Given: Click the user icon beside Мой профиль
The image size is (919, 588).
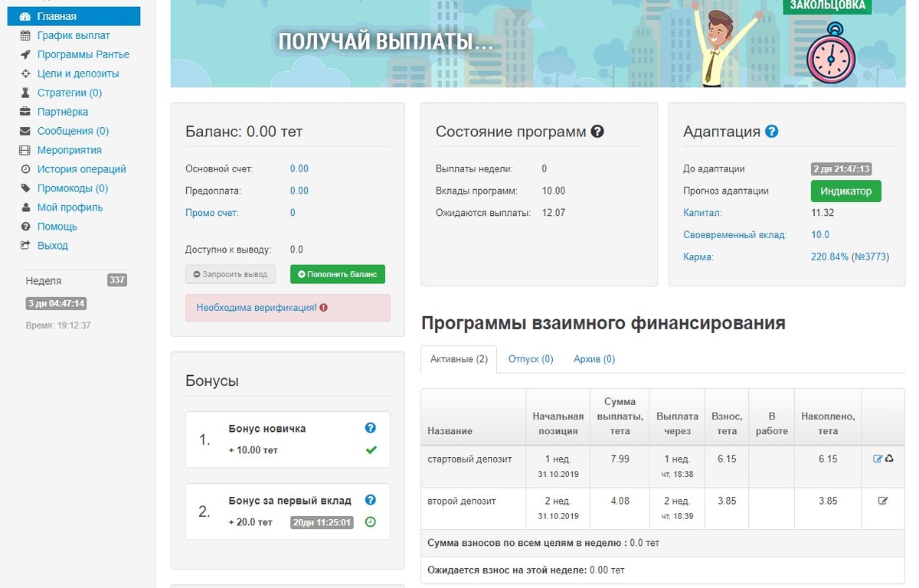Looking at the screenshot, I should point(25,207).
